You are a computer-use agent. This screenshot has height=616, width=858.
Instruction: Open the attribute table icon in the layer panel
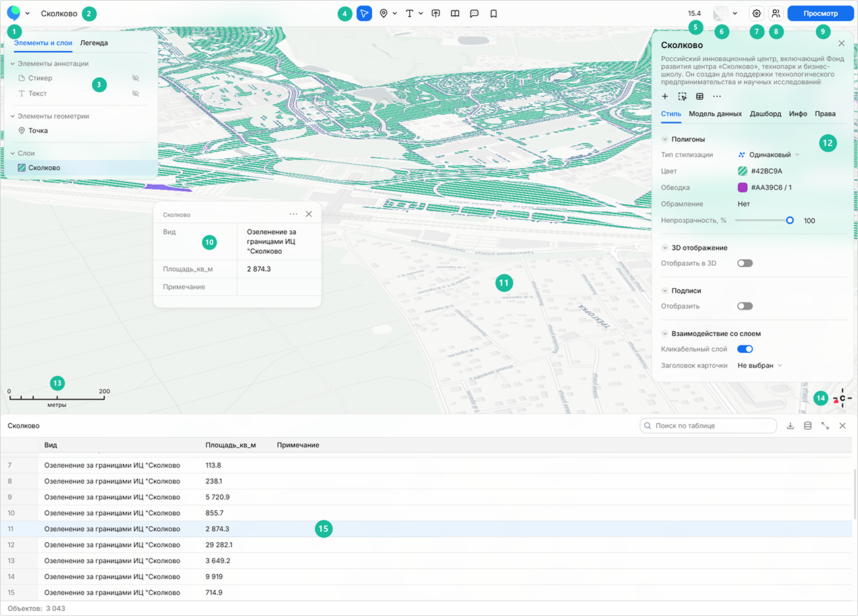pyautogui.click(x=700, y=96)
